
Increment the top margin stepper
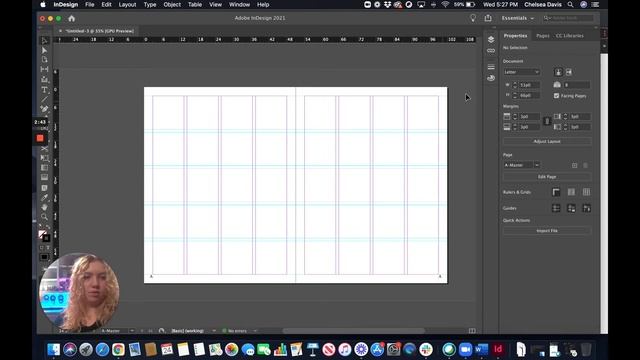click(x=515, y=115)
